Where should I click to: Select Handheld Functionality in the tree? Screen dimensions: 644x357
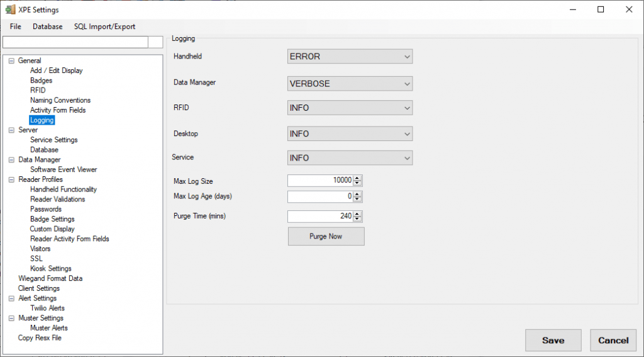(x=64, y=189)
